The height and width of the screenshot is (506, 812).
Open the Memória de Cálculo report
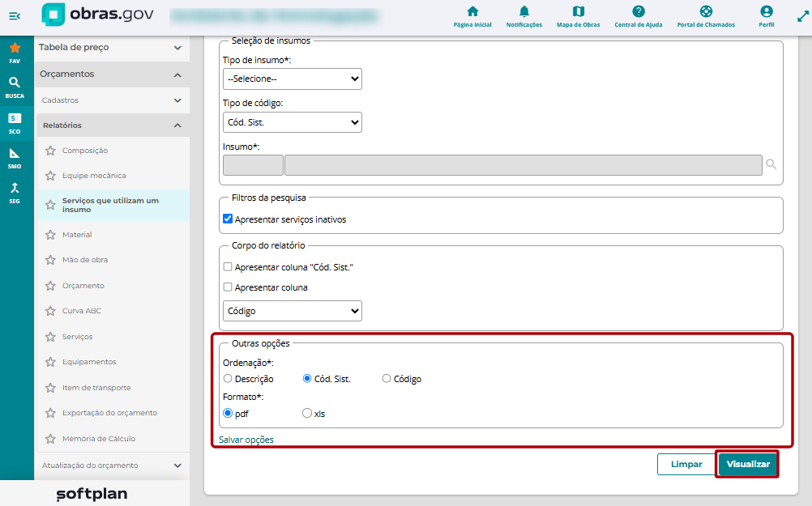pos(99,439)
